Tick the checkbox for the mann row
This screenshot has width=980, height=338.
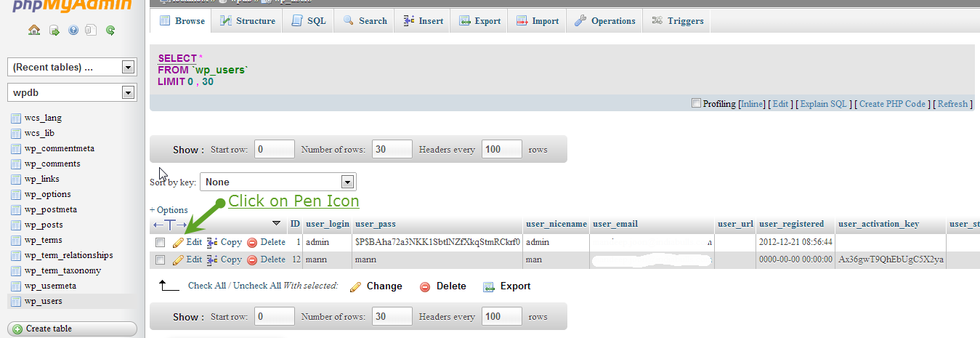pyautogui.click(x=160, y=259)
